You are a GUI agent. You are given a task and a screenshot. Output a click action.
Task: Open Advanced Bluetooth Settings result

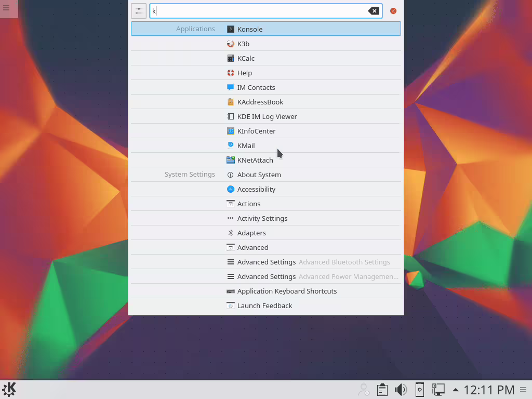click(x=266, y=262)
